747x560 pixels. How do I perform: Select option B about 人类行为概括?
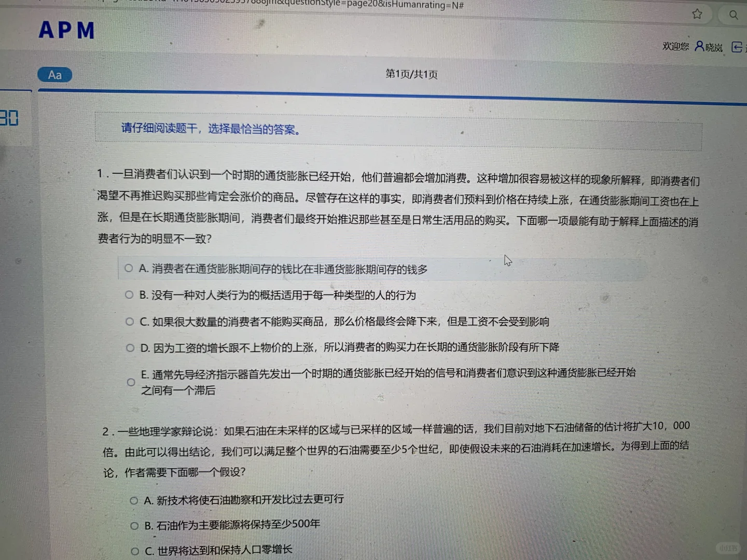tap(129, 294)
